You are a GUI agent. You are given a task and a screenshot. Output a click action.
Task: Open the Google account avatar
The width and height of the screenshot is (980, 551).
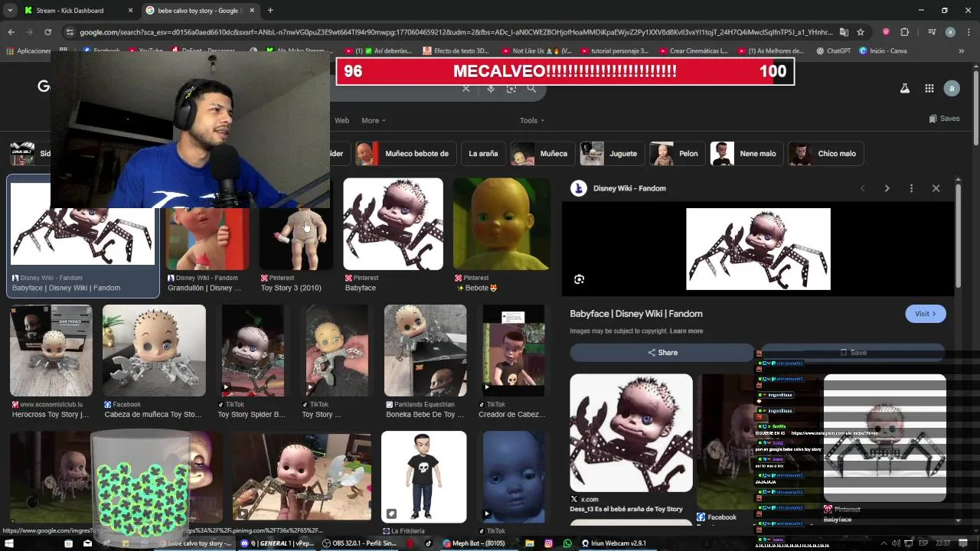[x=952, y=88]
